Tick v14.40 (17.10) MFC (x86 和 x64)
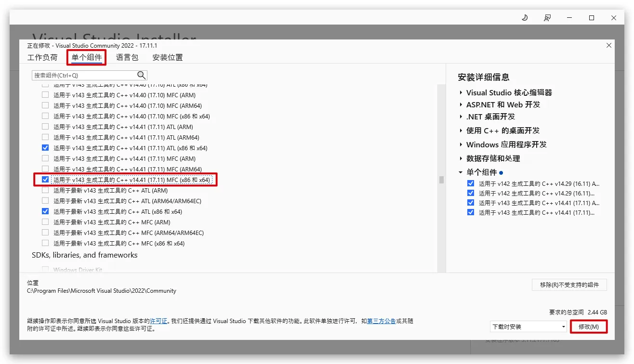Screen dimensions: 634x364 [45, 116]
